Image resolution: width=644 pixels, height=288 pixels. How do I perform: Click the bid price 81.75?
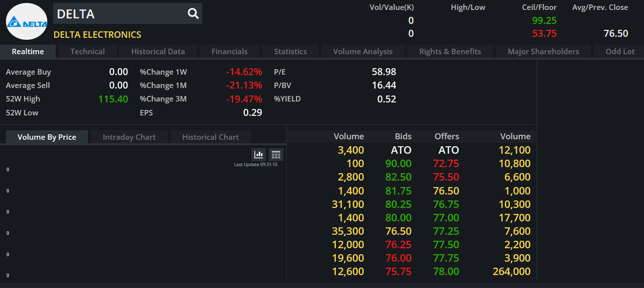click(399, 191)
